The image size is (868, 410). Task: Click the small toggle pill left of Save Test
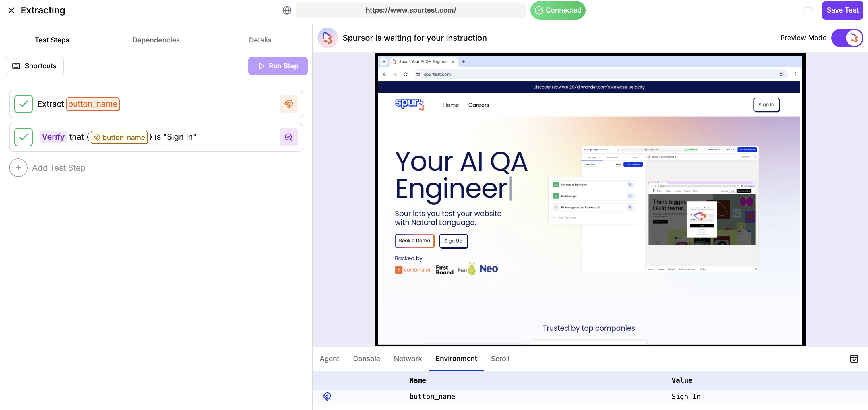click(x=807, y=10)
